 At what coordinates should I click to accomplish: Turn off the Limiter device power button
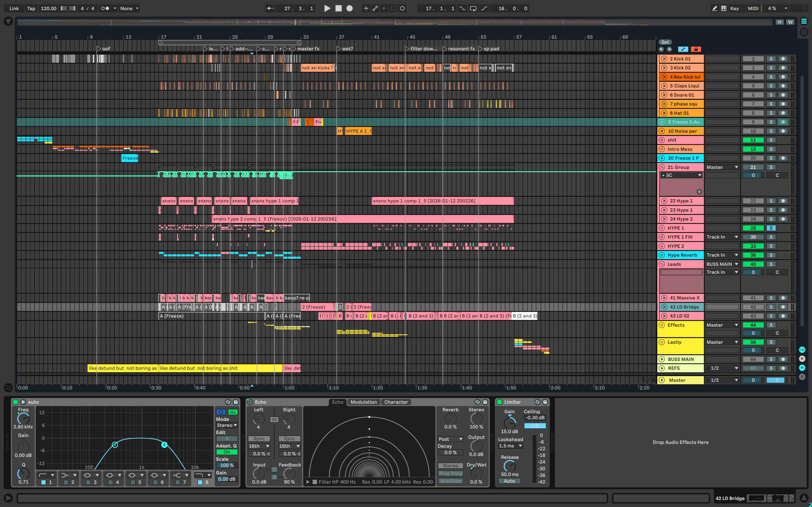pyautogui.click(x=499, y=402)
